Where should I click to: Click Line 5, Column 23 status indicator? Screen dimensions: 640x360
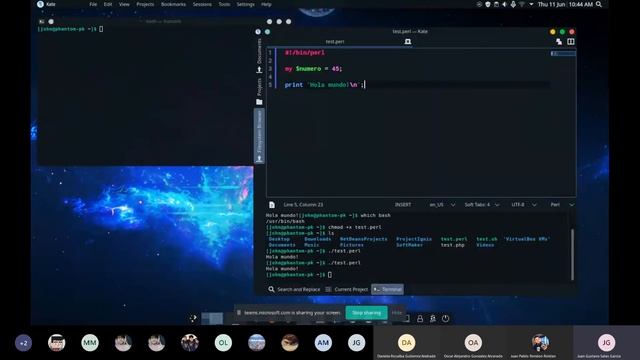click(303, 205)
